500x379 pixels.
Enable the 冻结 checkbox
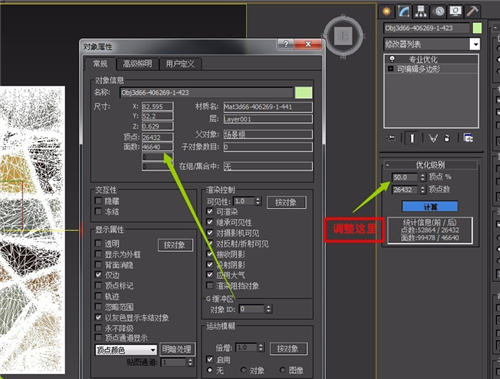tap(98, 211)
